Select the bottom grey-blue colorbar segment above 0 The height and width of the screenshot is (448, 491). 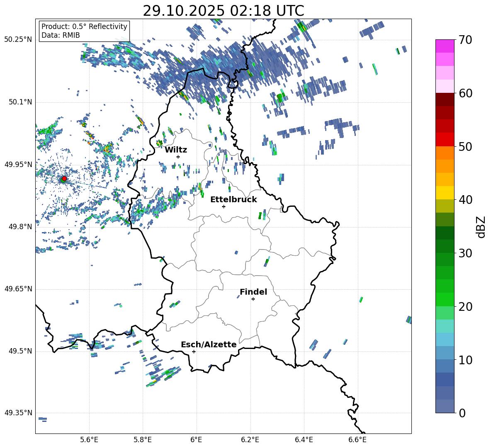coord(445,406)
